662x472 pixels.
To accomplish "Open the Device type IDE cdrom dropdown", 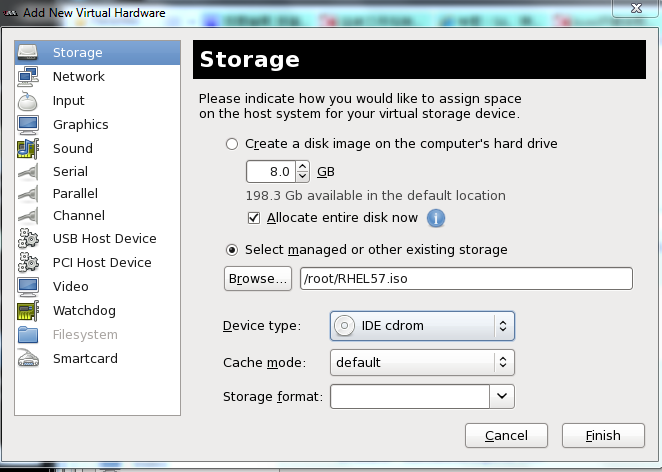I will coord(422,326).
